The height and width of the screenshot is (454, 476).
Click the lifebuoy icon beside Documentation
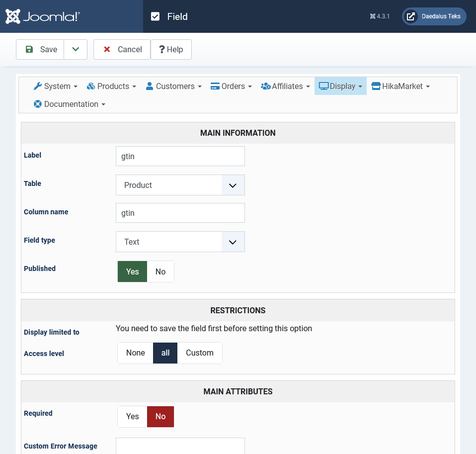click(x=38, y=104)
